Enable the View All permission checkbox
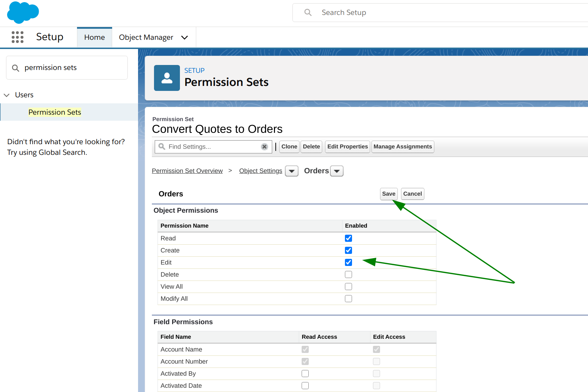588x392 pixels. click(x=348, y=287)
